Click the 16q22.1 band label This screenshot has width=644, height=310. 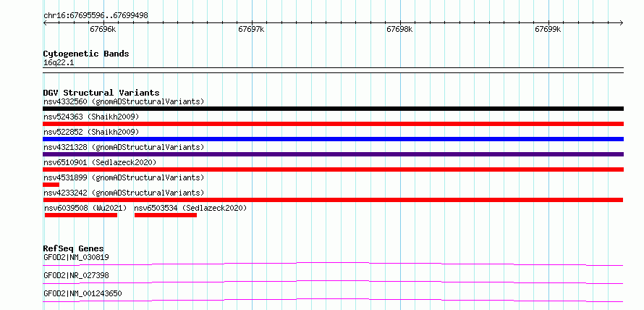tap(59, 63)
